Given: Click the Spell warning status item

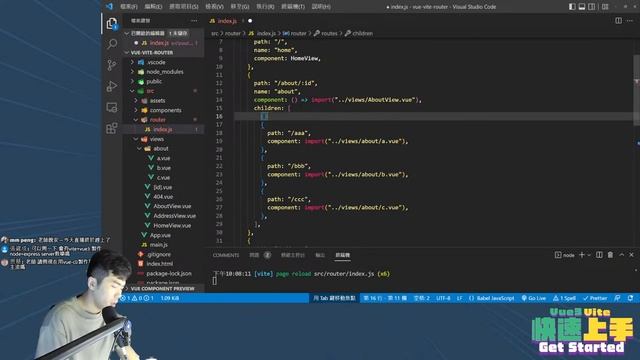Looking at the screenshot, I should [x=564, y=298].
